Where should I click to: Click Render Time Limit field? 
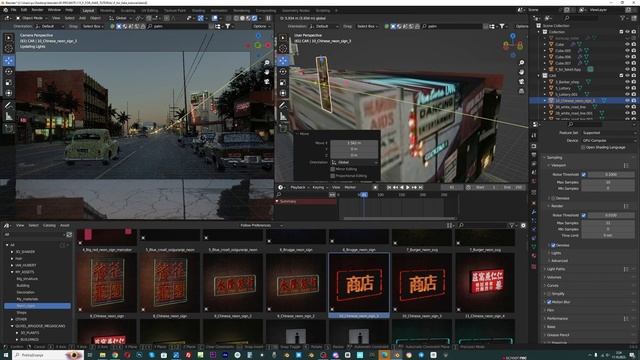(x=608, y=236)
